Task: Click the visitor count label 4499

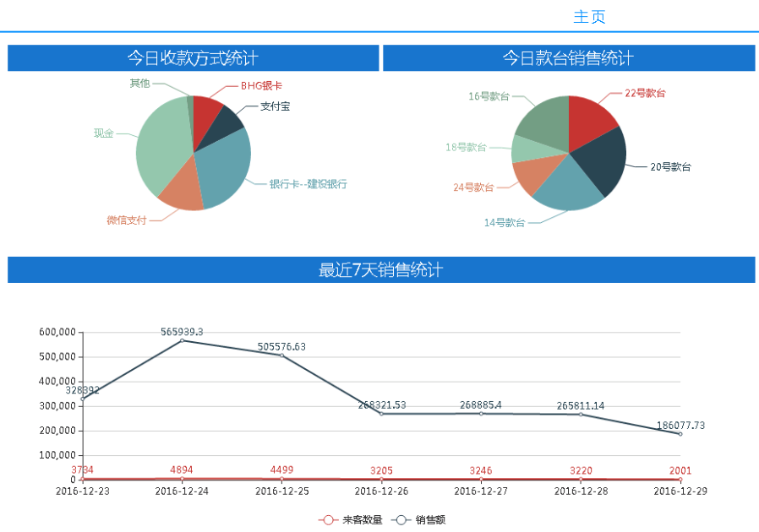Action: [x=281, y=470]
